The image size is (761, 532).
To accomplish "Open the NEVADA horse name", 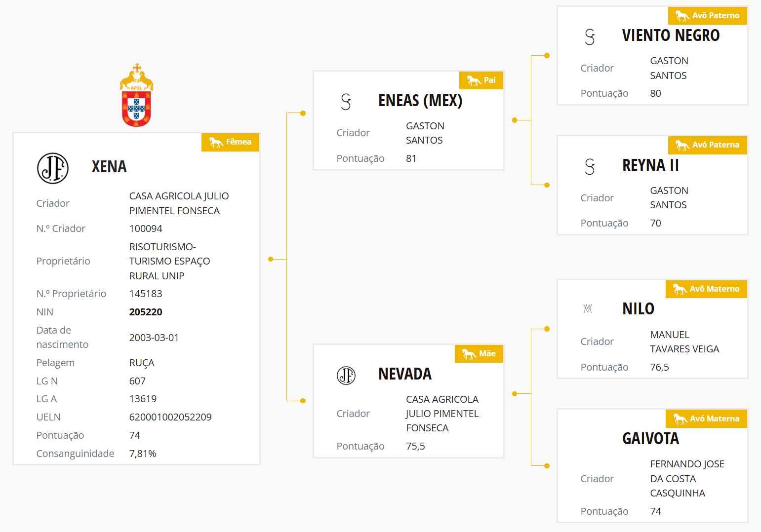I will (x=405, y=374).
